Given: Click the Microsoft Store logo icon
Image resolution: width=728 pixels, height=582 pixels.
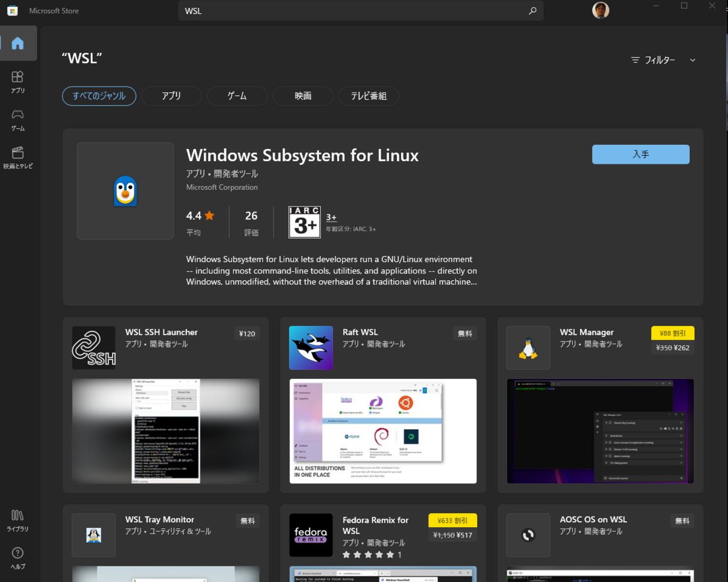Looking at the screenshot, I should (12, 11).
